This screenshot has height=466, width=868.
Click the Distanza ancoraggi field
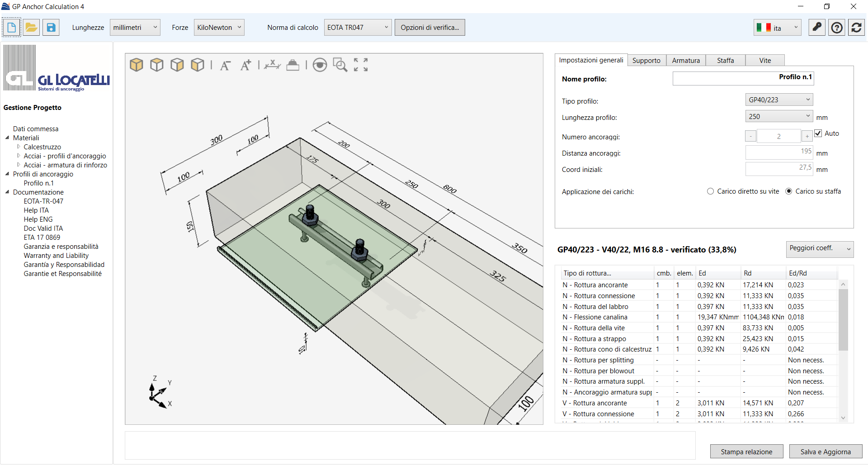pos(779,152)
